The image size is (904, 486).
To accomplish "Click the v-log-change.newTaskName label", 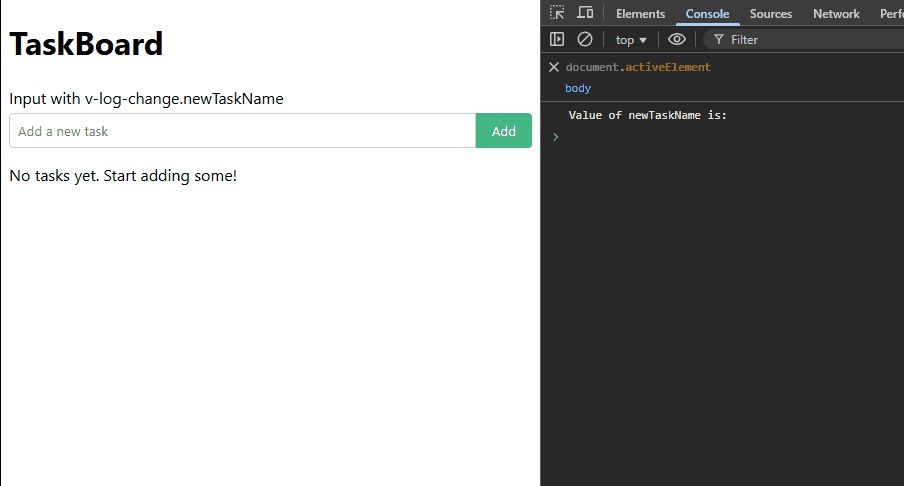I will (146, 99).
